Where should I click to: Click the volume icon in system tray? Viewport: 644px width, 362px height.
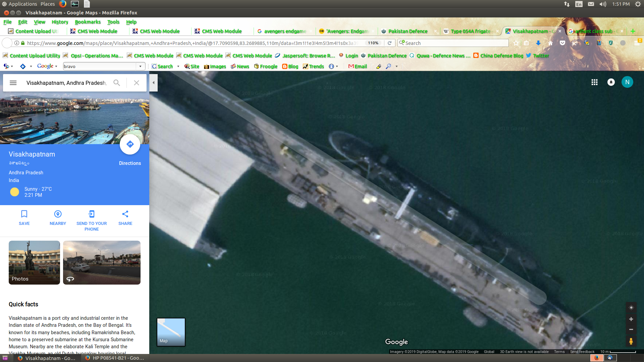click(603, 4)
